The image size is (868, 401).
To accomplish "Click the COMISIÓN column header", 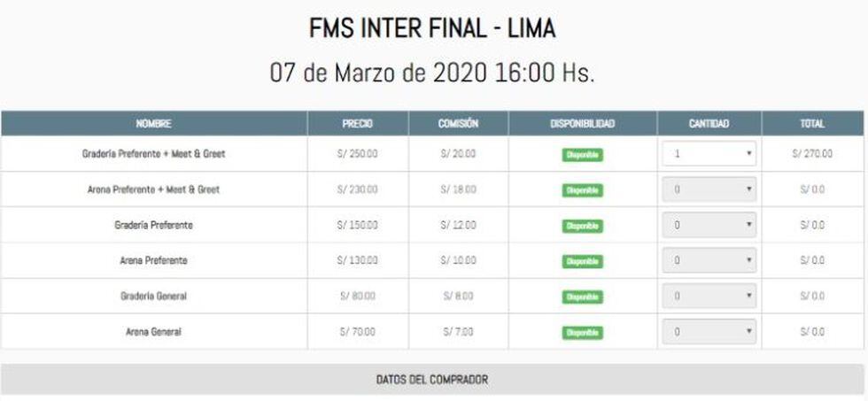I will coord(458,124).
